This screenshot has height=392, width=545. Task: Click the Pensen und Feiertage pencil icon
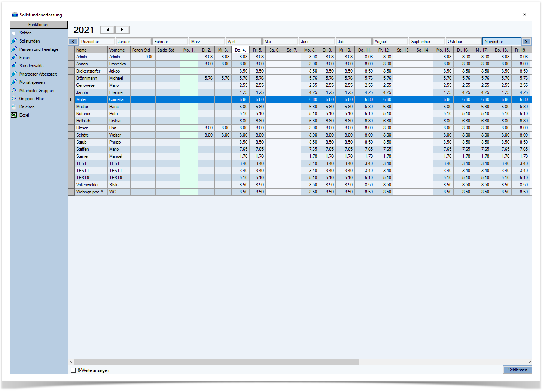[14, 49]
